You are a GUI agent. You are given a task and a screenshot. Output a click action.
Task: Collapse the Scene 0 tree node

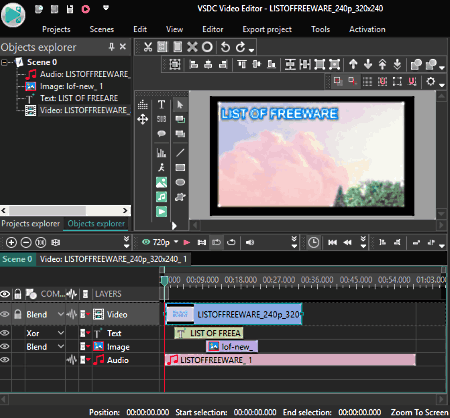coord(4,62)
